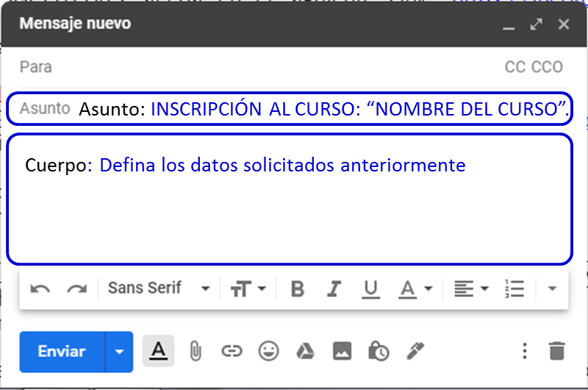Click the Asunto subject field
Viewport: 588px width, 390px height.
click(x=290, y=108)
